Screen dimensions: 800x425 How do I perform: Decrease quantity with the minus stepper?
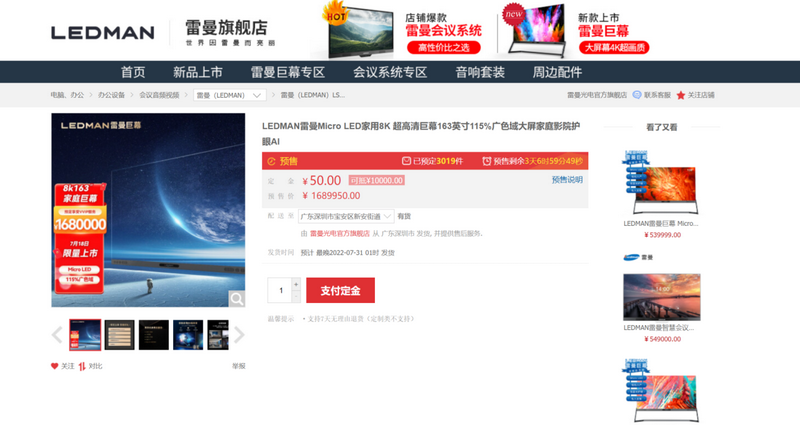(296, 297)
